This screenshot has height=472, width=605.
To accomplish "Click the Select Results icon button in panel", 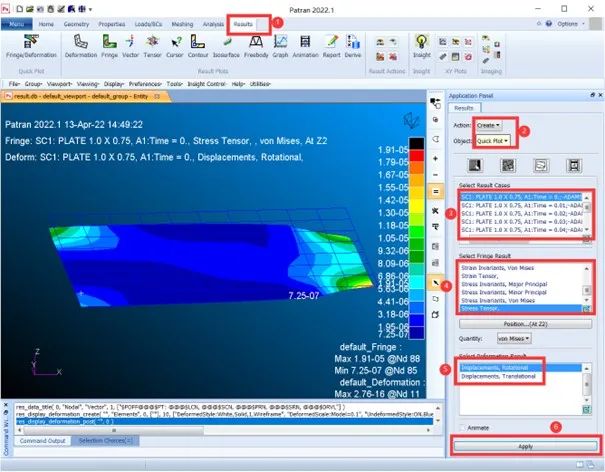I will pyautogui.click(x=475, y=166).
